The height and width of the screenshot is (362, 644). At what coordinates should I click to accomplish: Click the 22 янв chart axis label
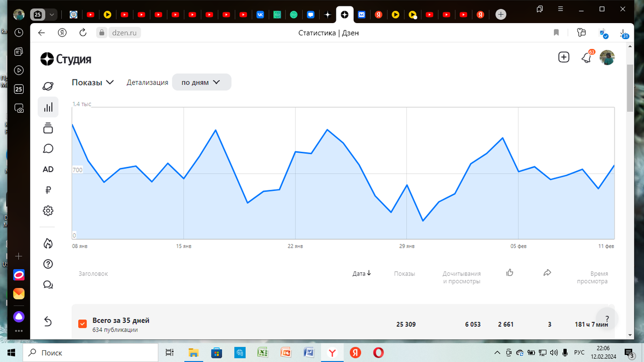coord(295,246)
